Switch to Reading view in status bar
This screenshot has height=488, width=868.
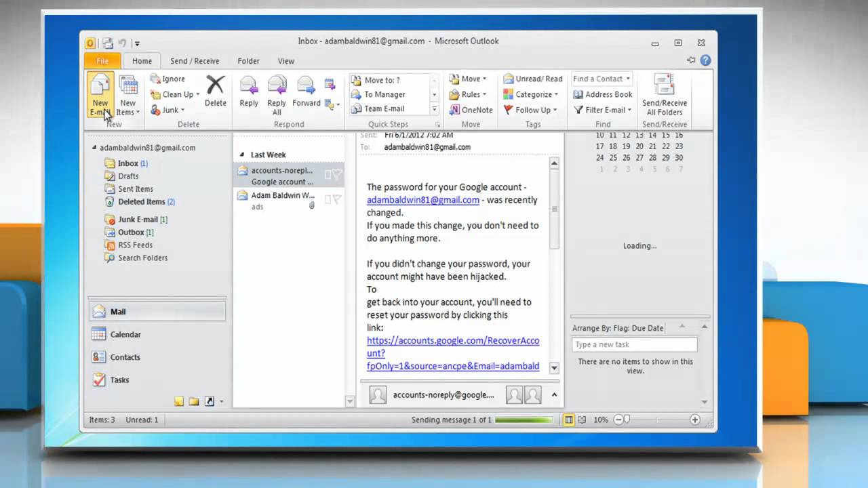[x=582, y=420]
